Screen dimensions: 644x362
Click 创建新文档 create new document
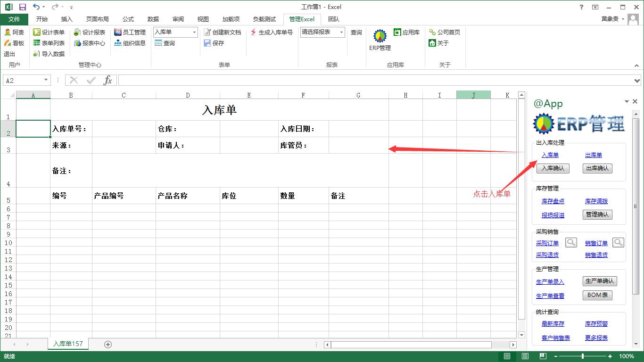223,32
